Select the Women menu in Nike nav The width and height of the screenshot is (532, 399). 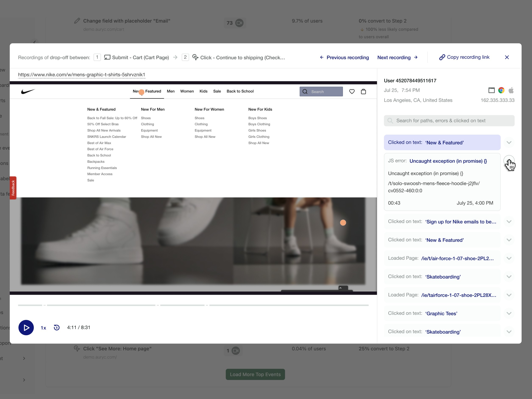tap(187, 91)
